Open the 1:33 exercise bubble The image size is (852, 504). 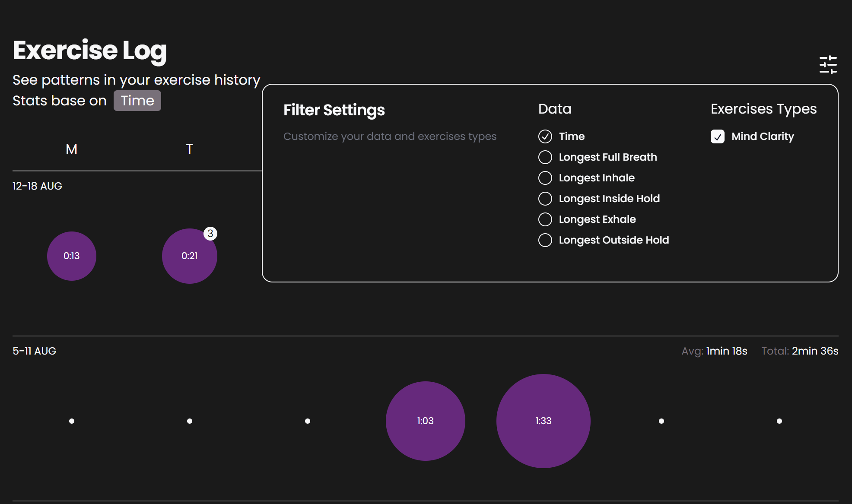coord(543,421)
